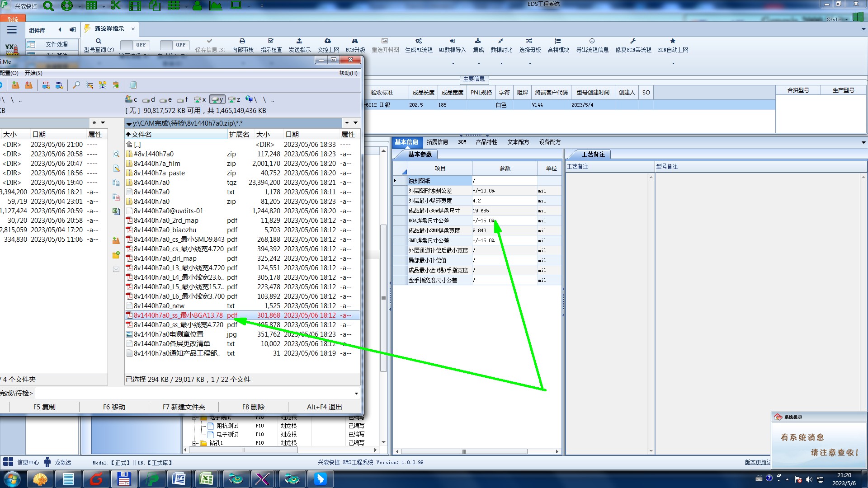Click 型号查询(F) search tool
The image size is (868, 488).
[99, 45]
